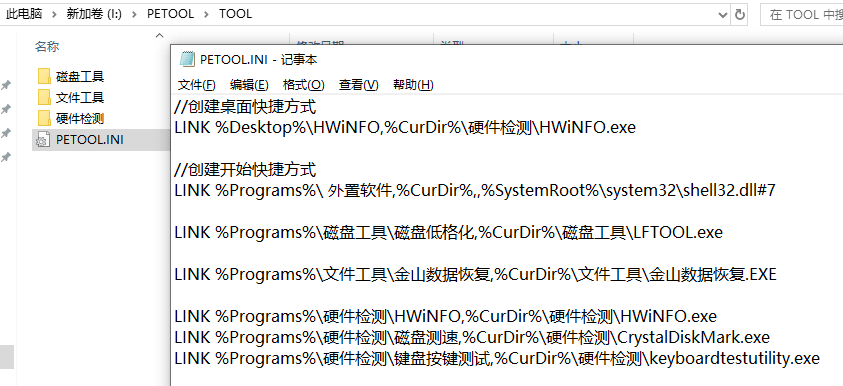The width and height of the screenshot is (843, 386).
Task: Expand the chevron after 此电脑 breadcrumb
Action: (54, 15)
